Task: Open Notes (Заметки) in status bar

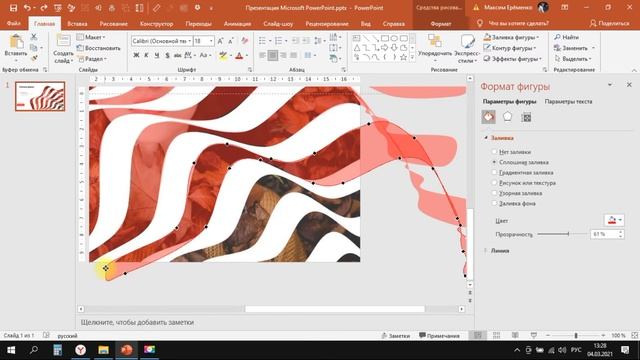Action: coord(396,336)
